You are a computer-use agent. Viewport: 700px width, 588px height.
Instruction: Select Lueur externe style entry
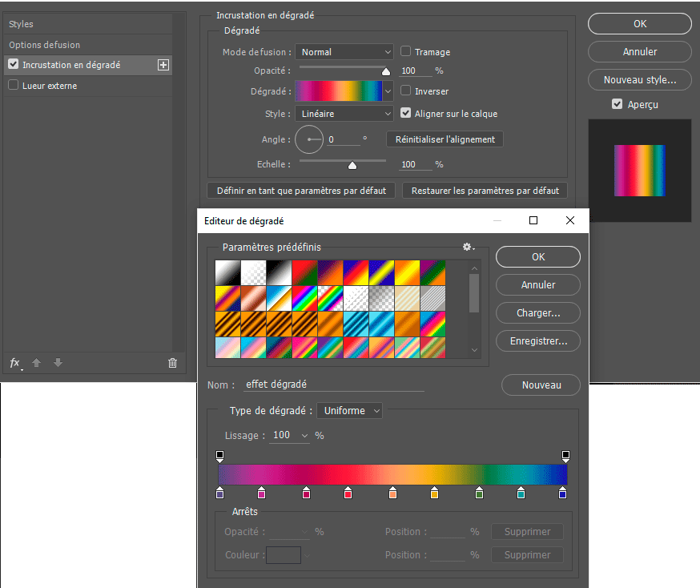50,86
